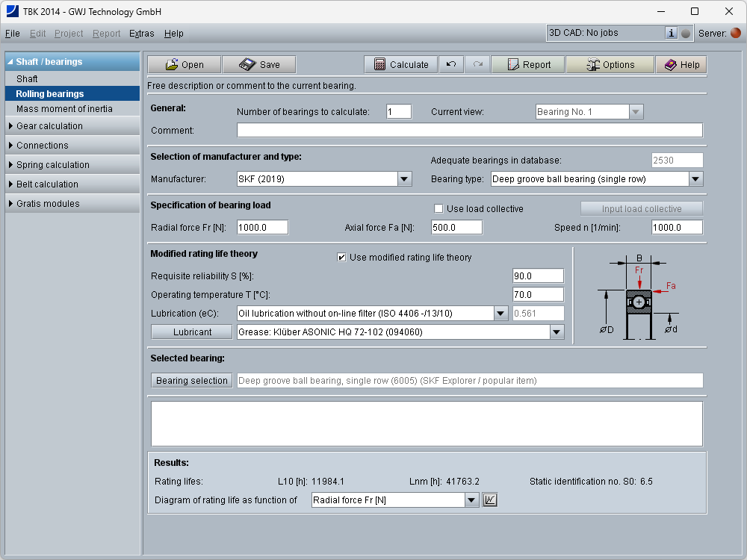Click the Radial force Fr input field
747x560 pixels.
[262, 228]
